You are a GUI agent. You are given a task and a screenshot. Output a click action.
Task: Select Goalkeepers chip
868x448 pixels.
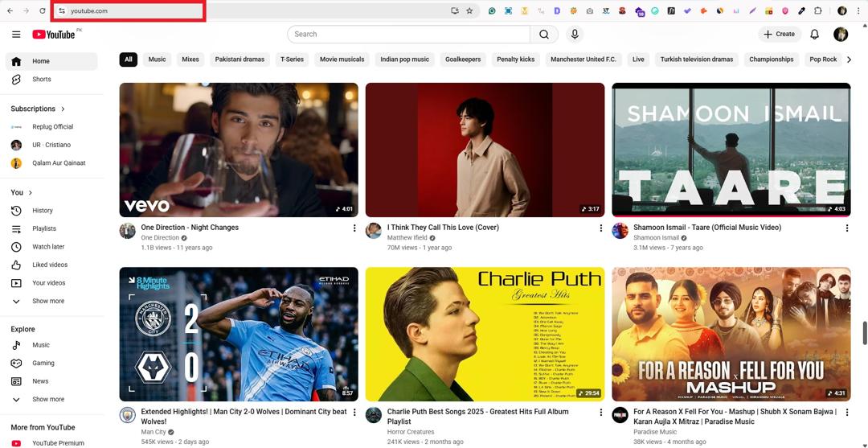pyautogui.click(x=464, y=60)
